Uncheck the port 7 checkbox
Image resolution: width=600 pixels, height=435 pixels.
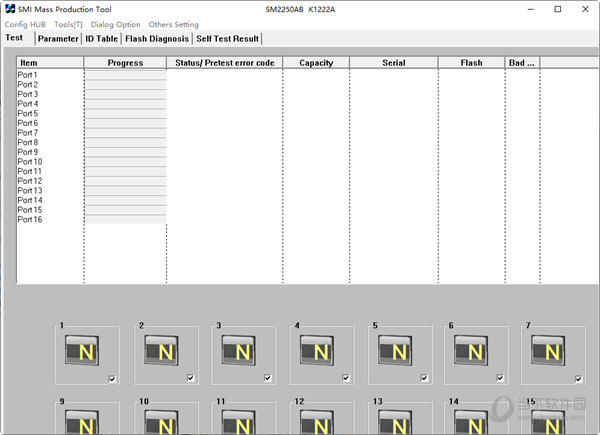579,379
